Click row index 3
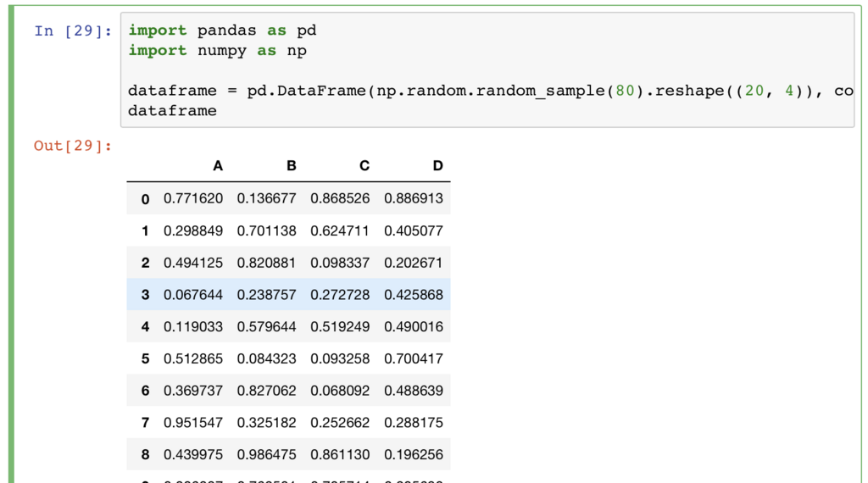Screen dimensions: 868x483 tap(145, 295)
